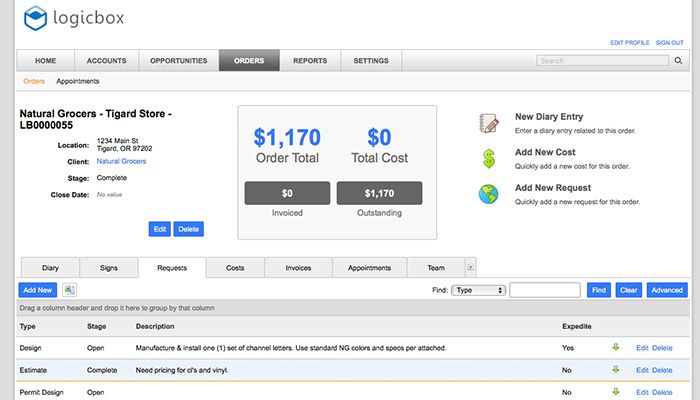
Task: Click the logicbox cube logo
Action: [36, 18]
